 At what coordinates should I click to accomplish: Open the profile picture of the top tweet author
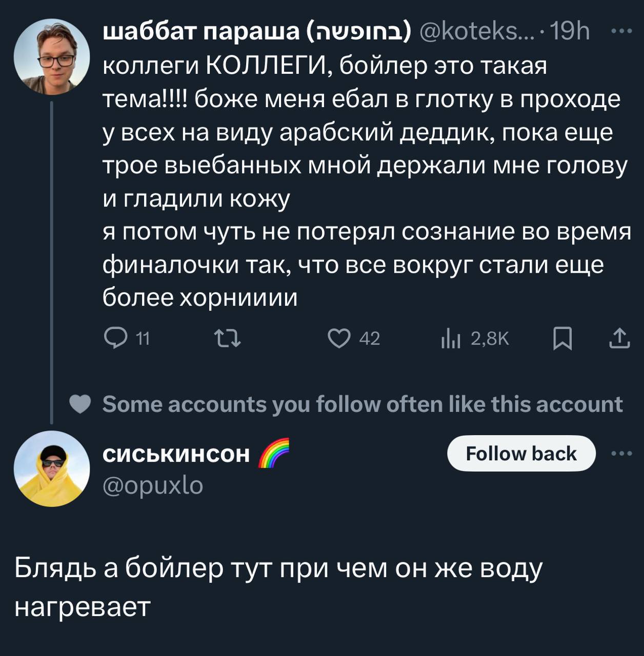point(52,57)
